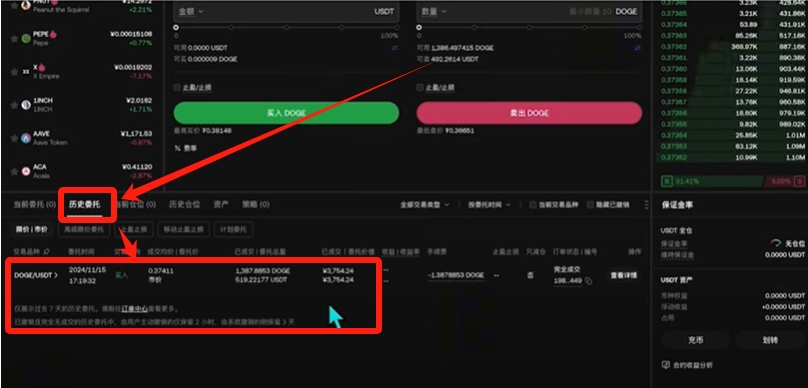Click the sell amount percentage slider
Viewport: 808px width, 388px height.
[529, 27]
